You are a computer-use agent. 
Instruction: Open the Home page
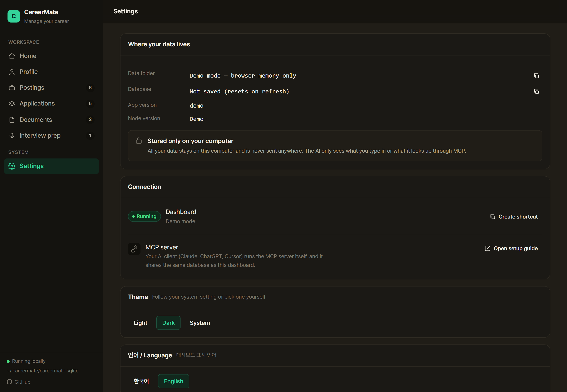(51, 56)
